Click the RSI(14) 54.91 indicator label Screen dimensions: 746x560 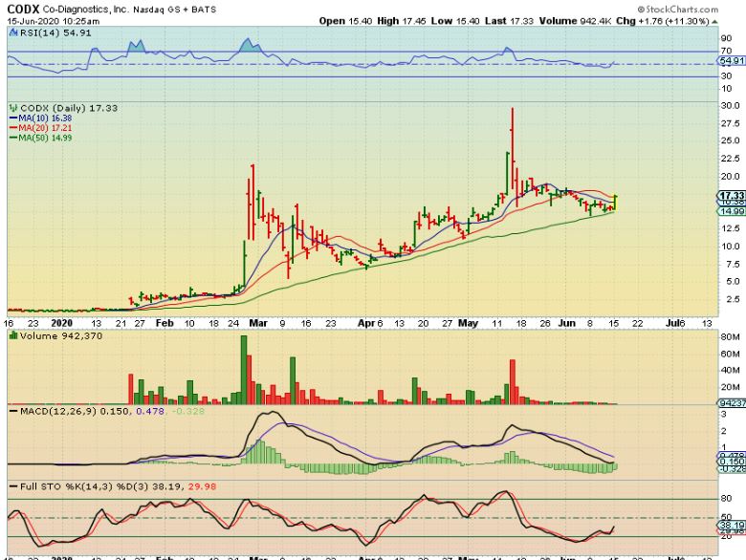pos(55,32)
